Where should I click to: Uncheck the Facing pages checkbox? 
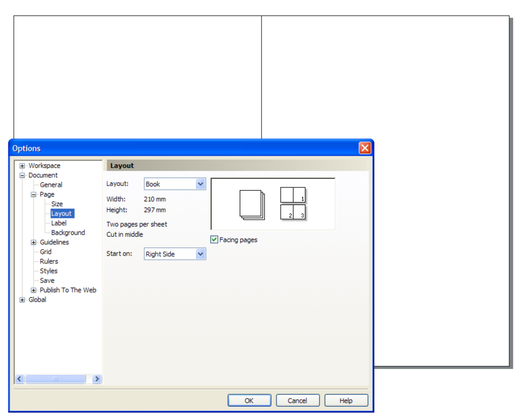tap(214, 240)
